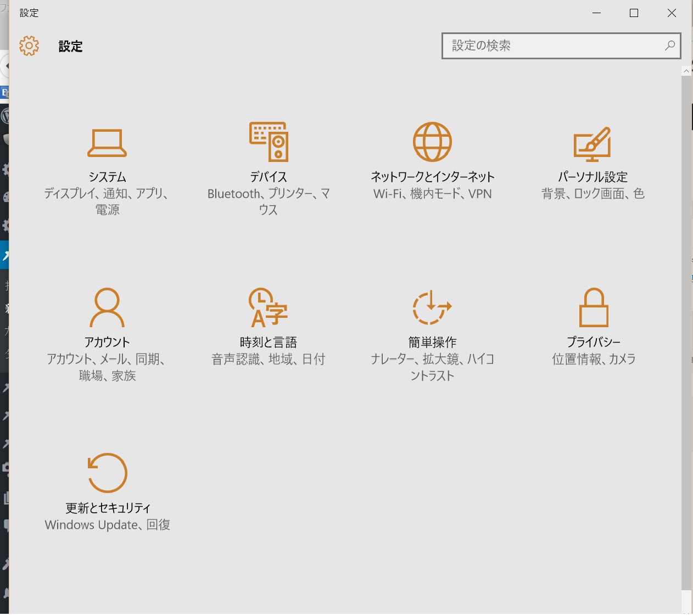Click the scrollbar up arrow
Screen dimensions: 693x616
[x=686, y=71]
